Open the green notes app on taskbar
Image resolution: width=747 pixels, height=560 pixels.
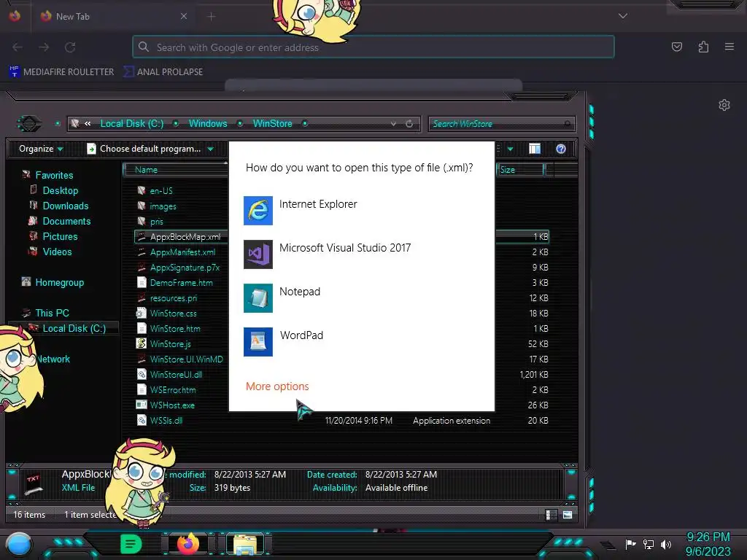[x=131, y=544]
